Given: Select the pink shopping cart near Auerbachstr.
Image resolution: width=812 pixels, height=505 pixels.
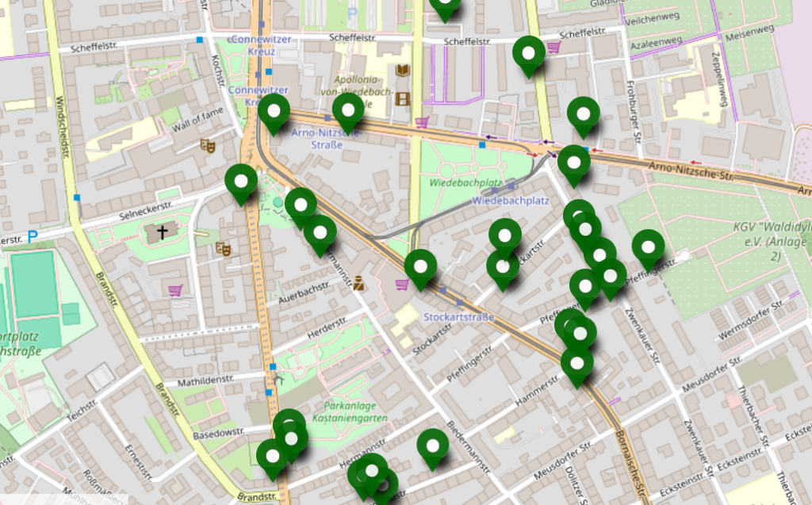Looking at the screenshot, I should [x=175, y=290].
